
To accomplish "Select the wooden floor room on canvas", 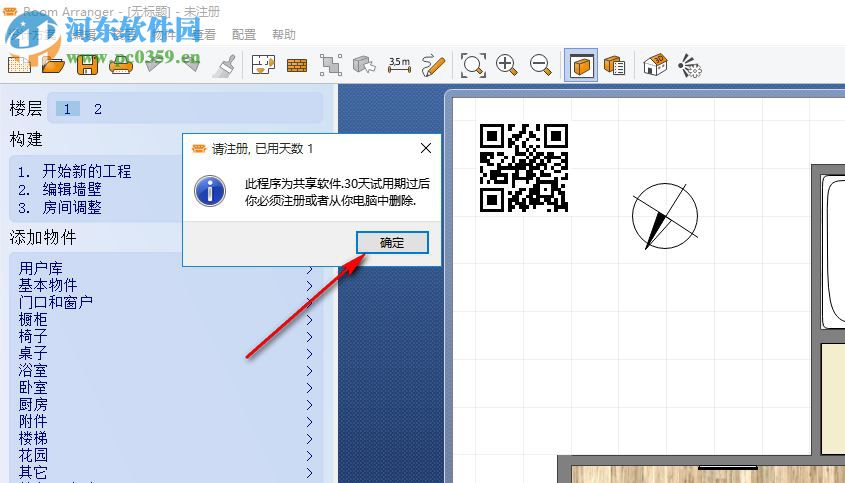I will coord(708,474).
